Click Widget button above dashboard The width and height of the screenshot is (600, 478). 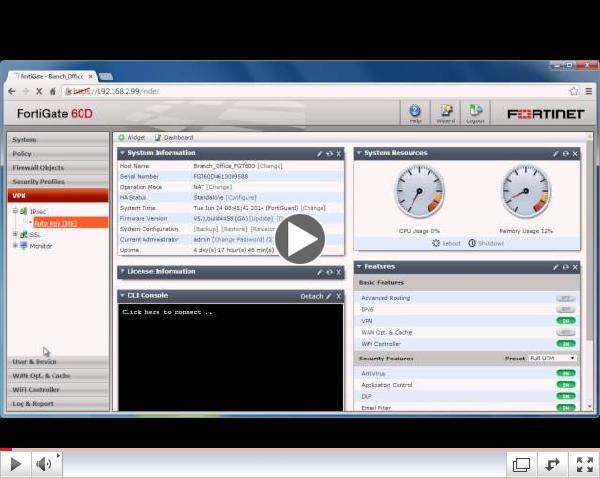coord(132,137)
